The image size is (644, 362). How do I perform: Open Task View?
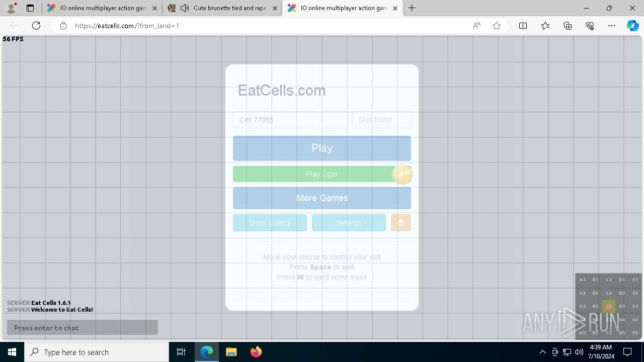click(x=181, y=352)
